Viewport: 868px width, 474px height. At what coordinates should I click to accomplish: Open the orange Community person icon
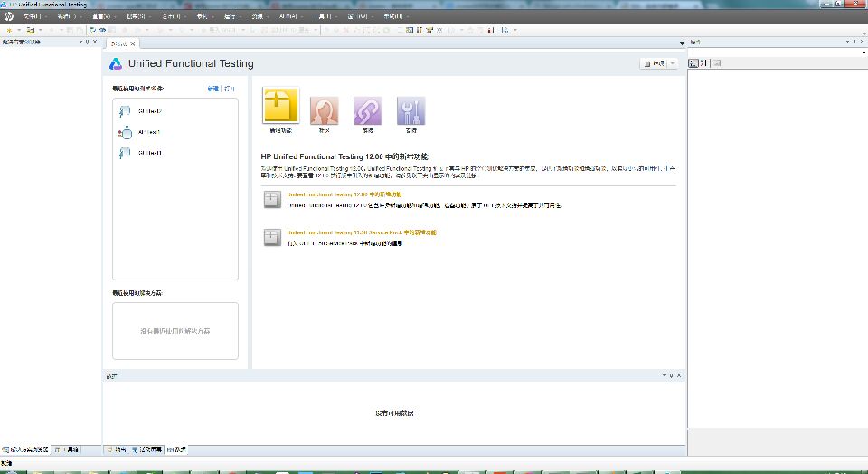point(325,110)
